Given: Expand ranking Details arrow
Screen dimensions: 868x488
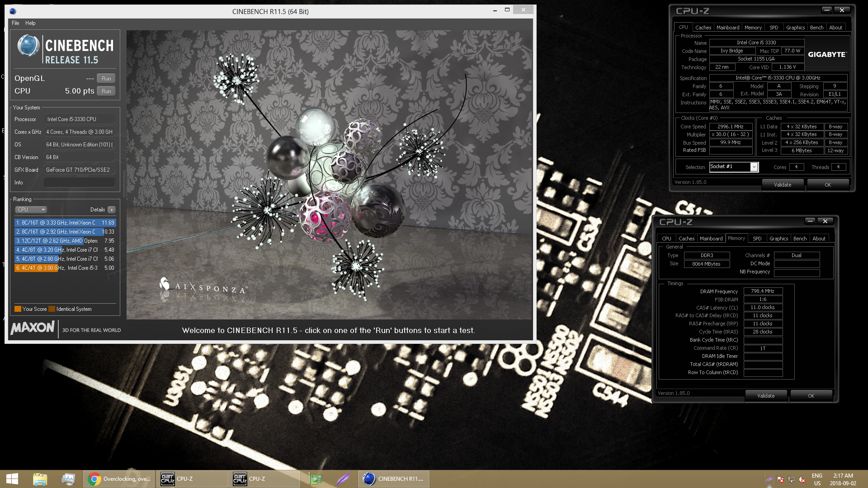Looking at the screenshot, I should (x=112, y=210).
